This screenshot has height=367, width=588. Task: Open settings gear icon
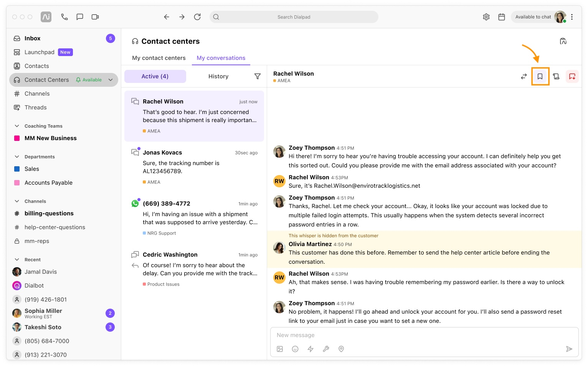(x=486, y=17)
